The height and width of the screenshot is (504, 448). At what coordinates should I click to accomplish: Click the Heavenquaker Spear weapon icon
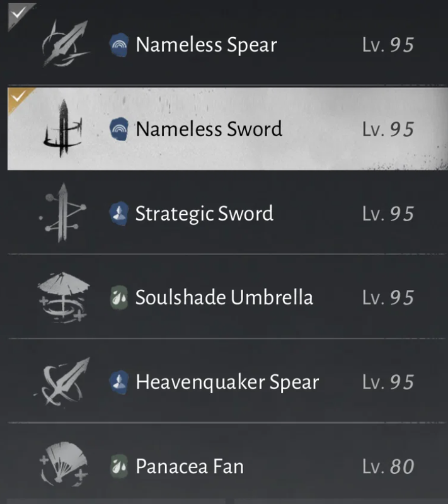coord(63,382)
